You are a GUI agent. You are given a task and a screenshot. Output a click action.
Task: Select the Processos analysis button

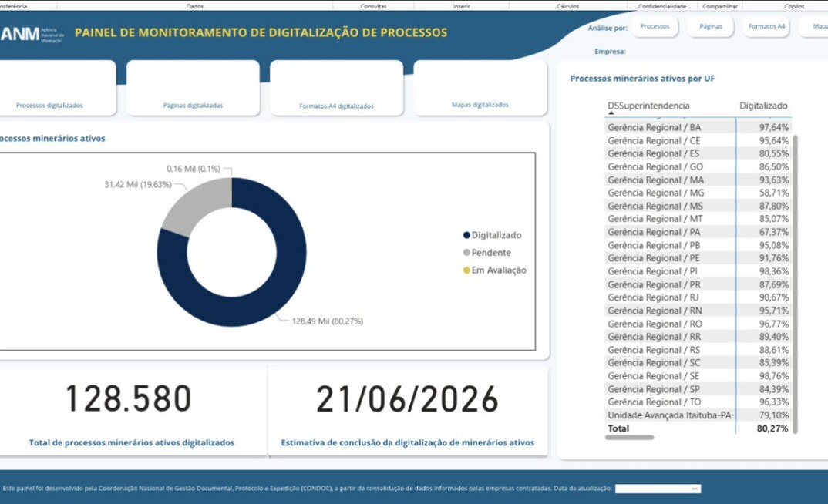click(x=655, y=25)
